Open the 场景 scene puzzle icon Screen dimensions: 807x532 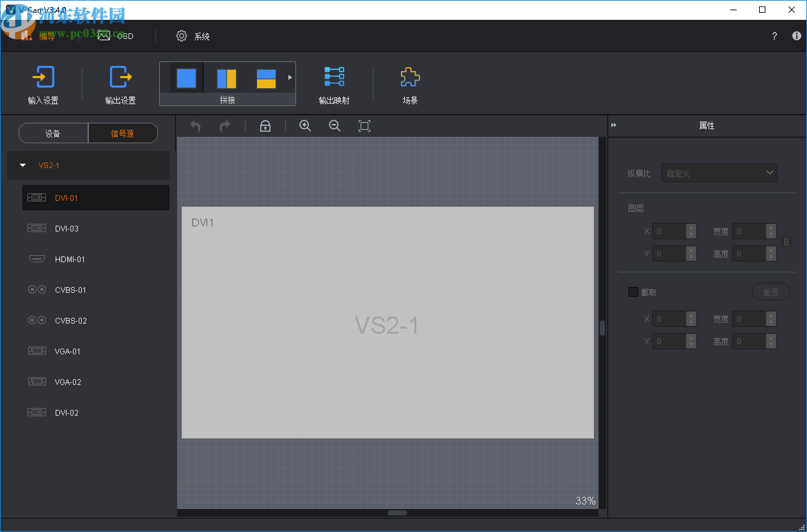[x=410, y=77]
